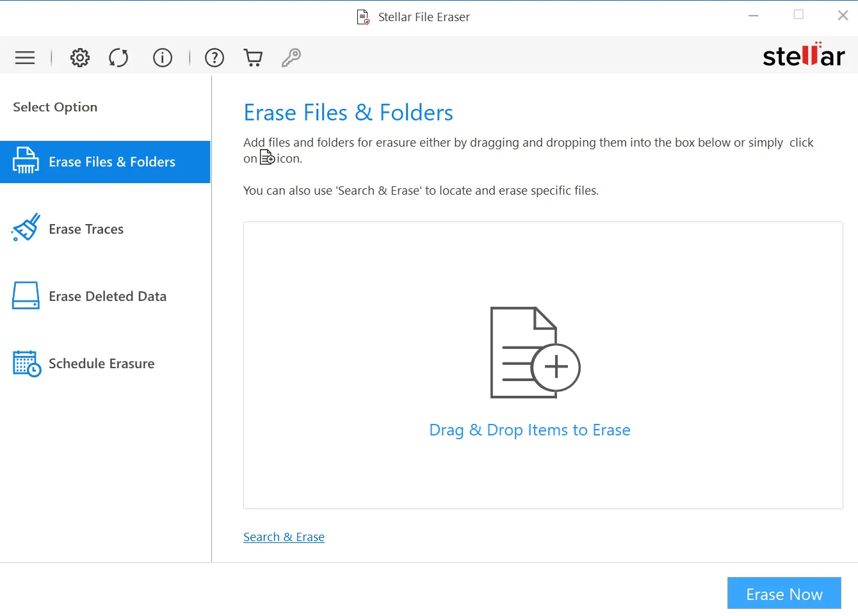Open the About info icon
The width and height of the screenshot is (858, 616).
tap(163, 58)
